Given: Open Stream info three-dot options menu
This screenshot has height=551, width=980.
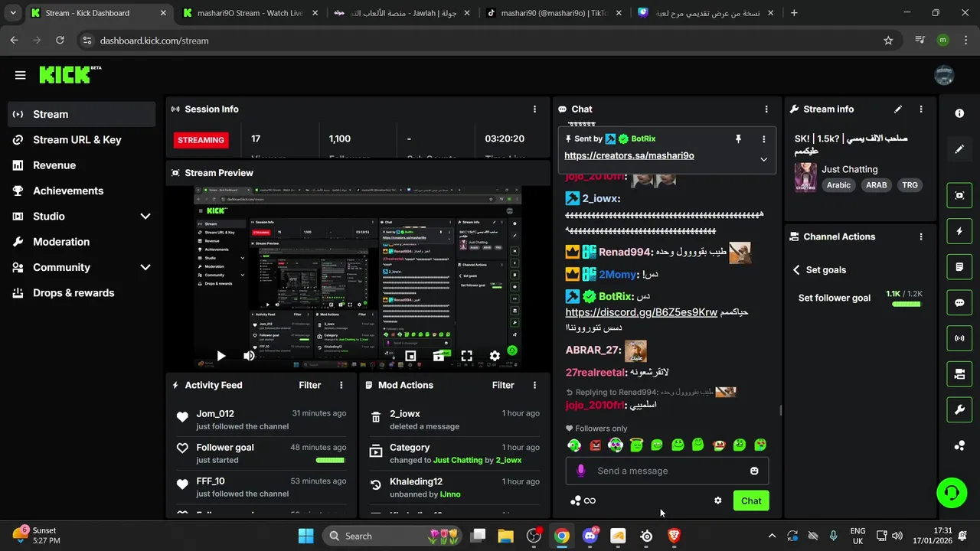Looking at the screenshot, I should click(921, 109).
